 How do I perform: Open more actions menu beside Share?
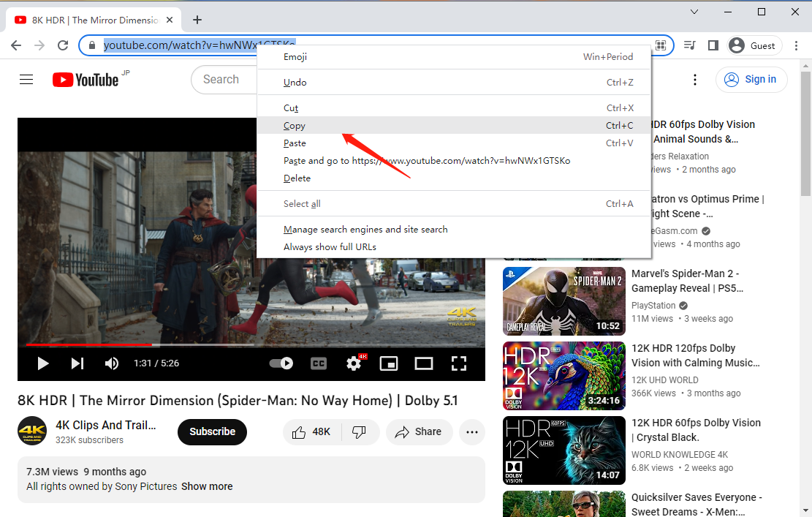pyautogui.click(x=471, y=432)
